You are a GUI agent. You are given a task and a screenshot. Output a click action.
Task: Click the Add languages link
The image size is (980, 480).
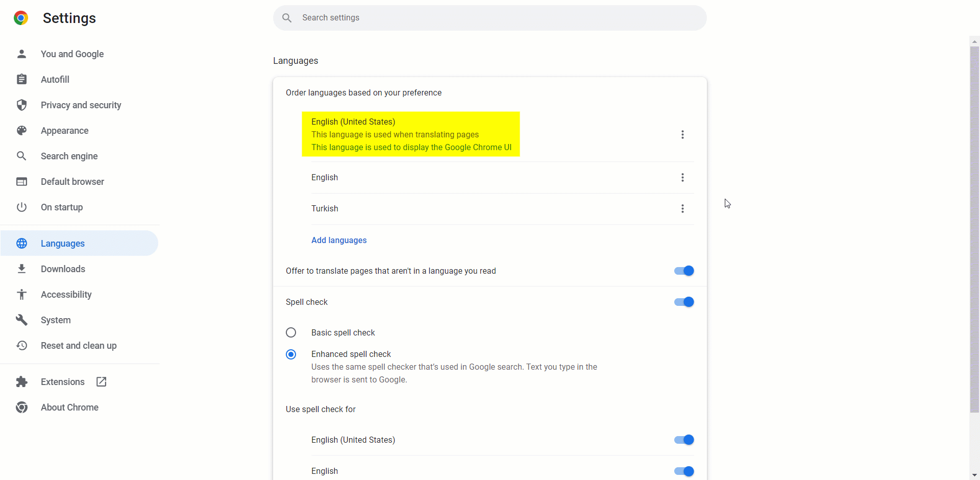(339, 240)
